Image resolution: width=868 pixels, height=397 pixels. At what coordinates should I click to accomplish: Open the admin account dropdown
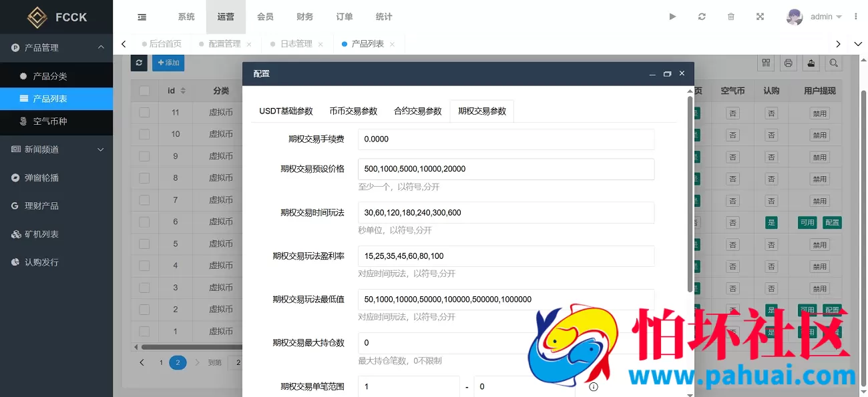coord(826,17)
